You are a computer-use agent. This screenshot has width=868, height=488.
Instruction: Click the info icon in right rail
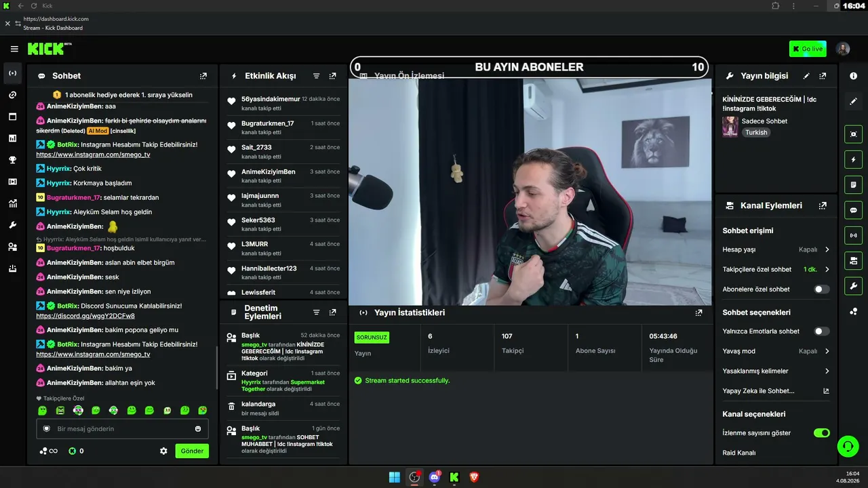[x=853, y=76]
